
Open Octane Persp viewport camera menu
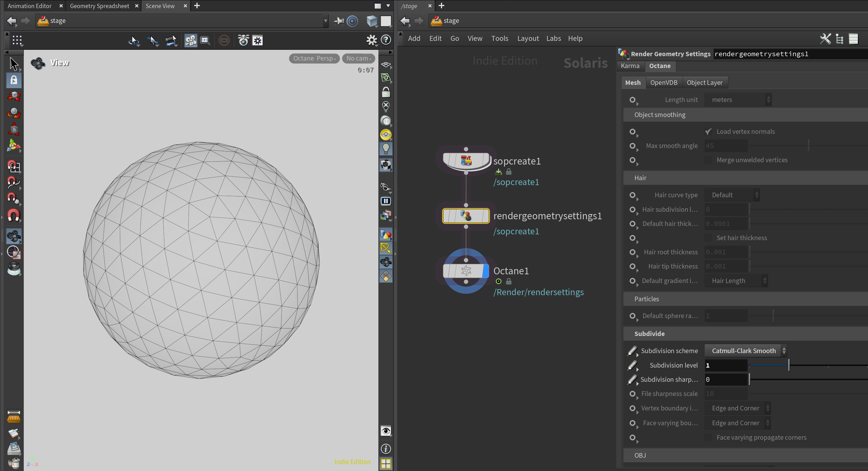coord(314,58)
